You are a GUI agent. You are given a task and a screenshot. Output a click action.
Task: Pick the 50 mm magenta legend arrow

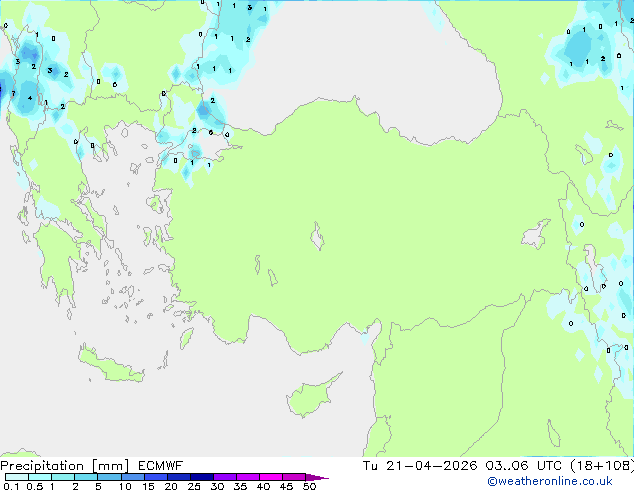(x=317, y=477)
